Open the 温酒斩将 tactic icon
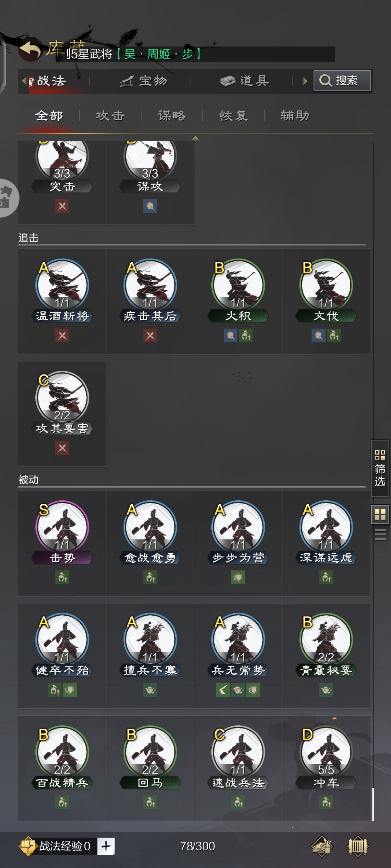 pos(62,285)
